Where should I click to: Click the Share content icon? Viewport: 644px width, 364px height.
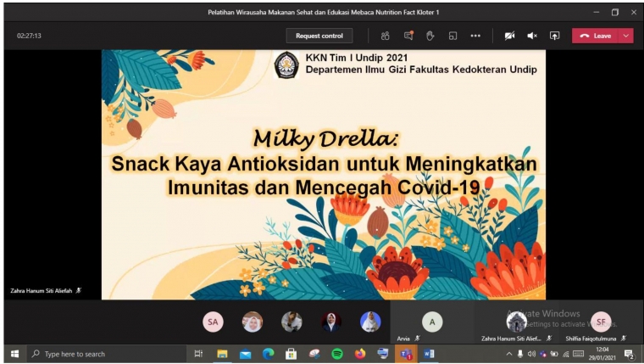click(x=554, y=36)
